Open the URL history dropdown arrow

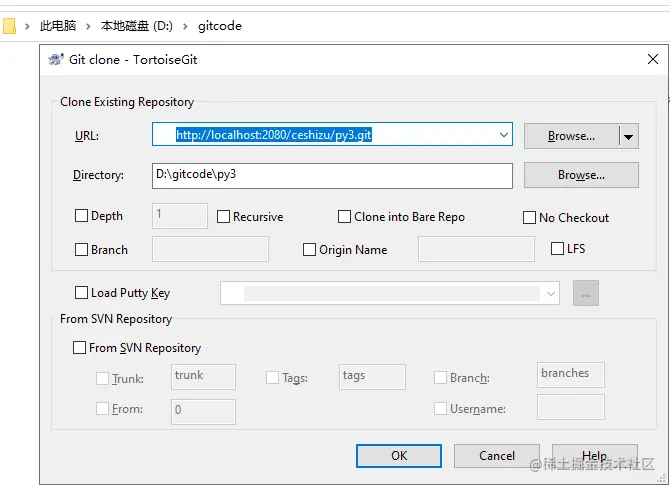(x=504, y=135)
